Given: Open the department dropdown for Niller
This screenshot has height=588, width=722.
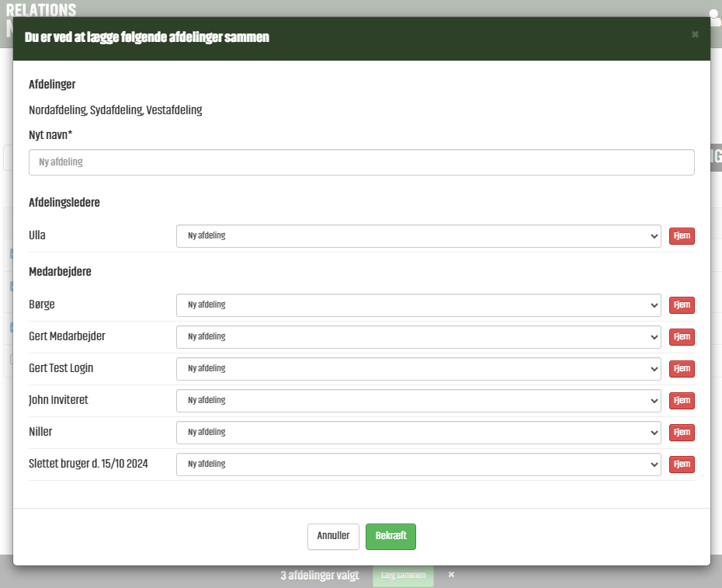Looking at the screenshot, I should [418, 433].
